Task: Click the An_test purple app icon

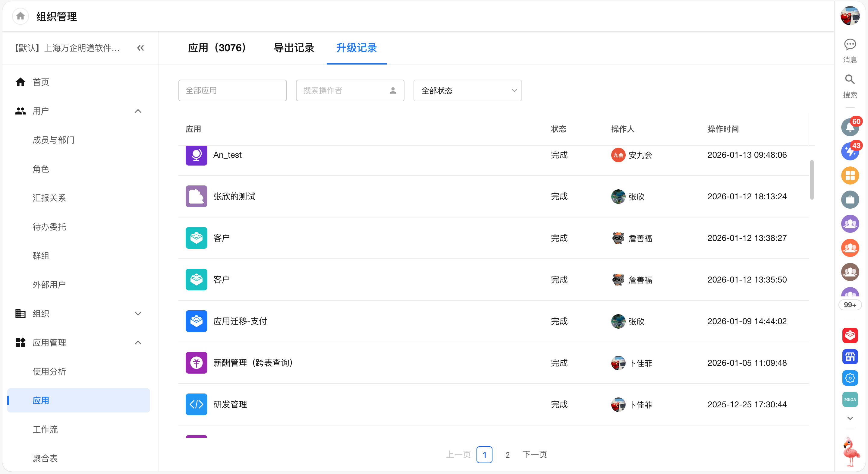Action: click(196, 155)
